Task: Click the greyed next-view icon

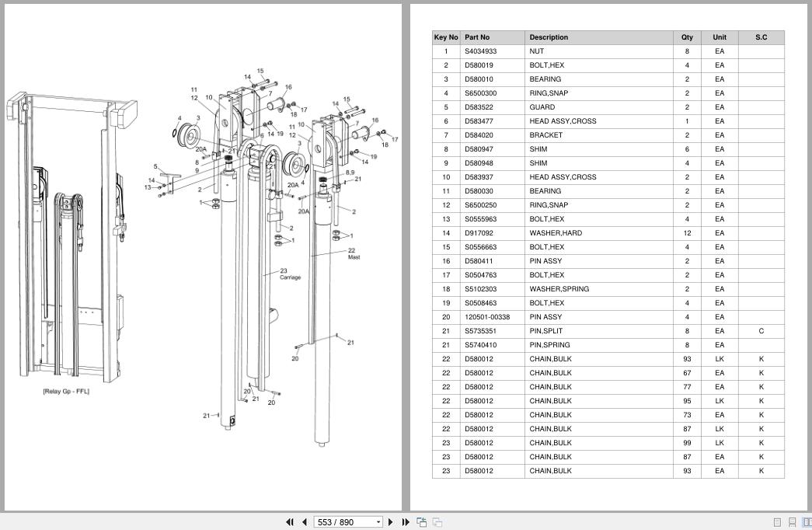Action: pos(437,522)
